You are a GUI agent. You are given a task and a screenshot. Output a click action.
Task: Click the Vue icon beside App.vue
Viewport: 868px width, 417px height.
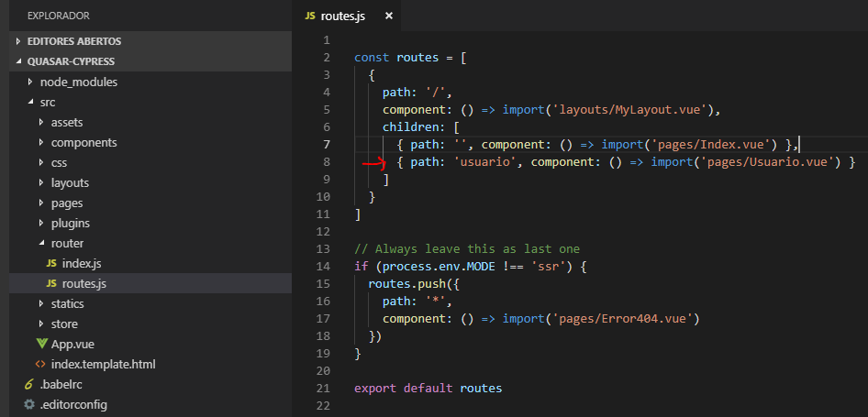41,345
